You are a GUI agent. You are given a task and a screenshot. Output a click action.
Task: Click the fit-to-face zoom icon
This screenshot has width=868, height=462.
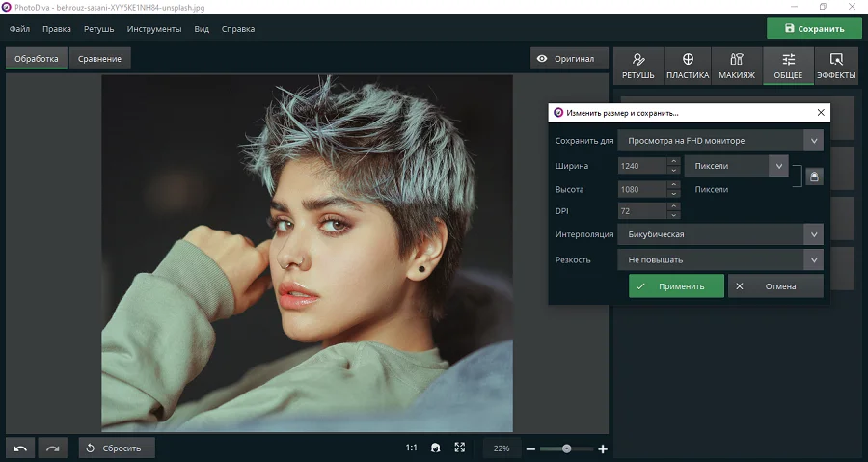(x=435, y=448)
